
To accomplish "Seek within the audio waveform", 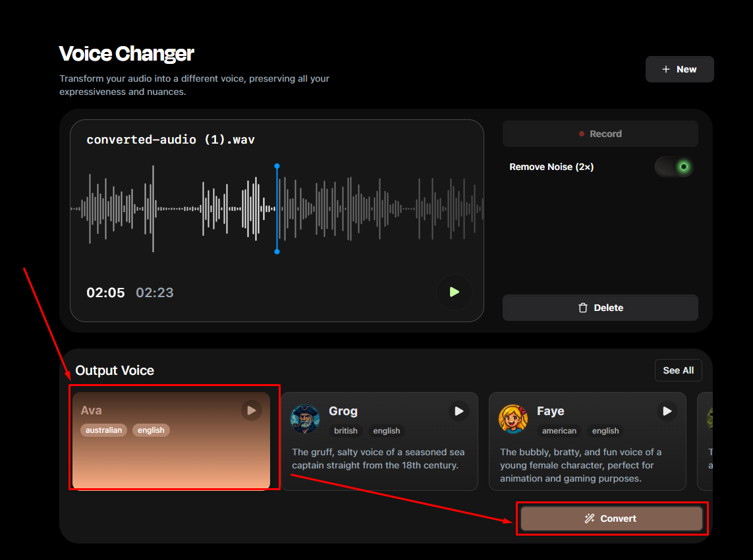I will pyautogui.click(x=277, y=208).
